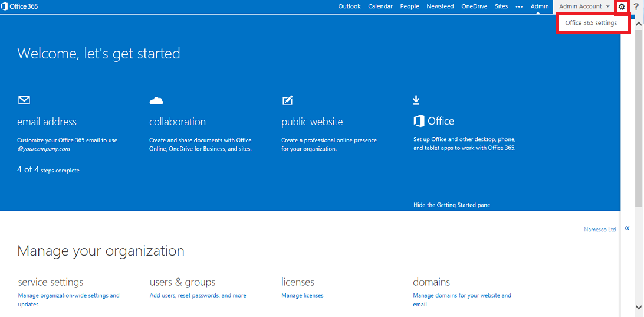Click the email address heading
Screen dimensions: 644x317
[47, 122]
